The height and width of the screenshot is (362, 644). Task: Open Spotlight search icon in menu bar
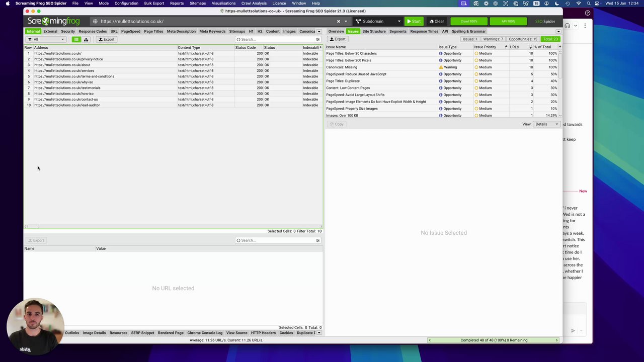[589, 3]
